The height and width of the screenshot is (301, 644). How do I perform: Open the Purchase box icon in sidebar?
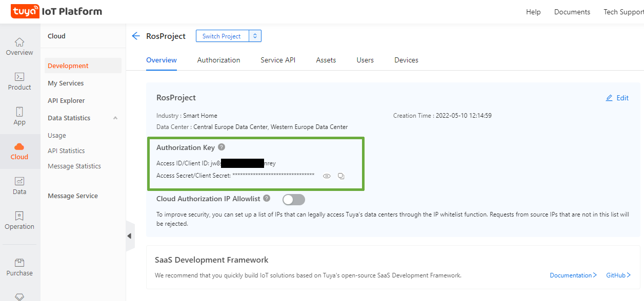pos(19,263)
